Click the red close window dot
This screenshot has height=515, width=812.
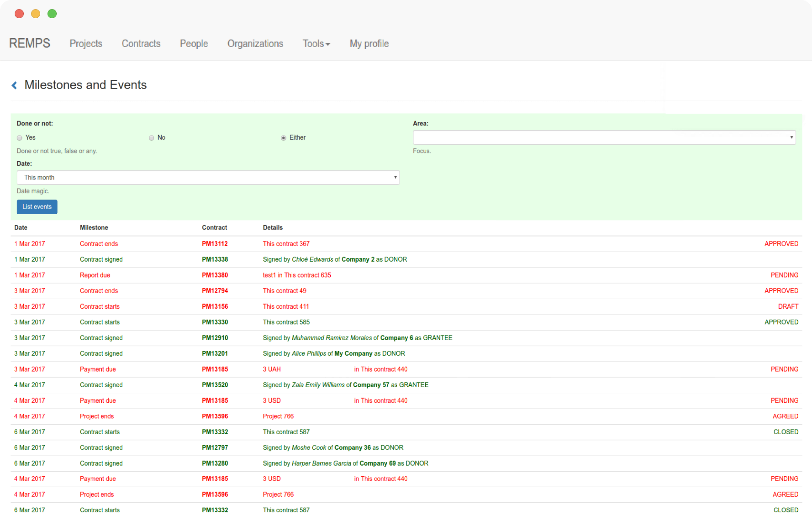pos(19,14)
